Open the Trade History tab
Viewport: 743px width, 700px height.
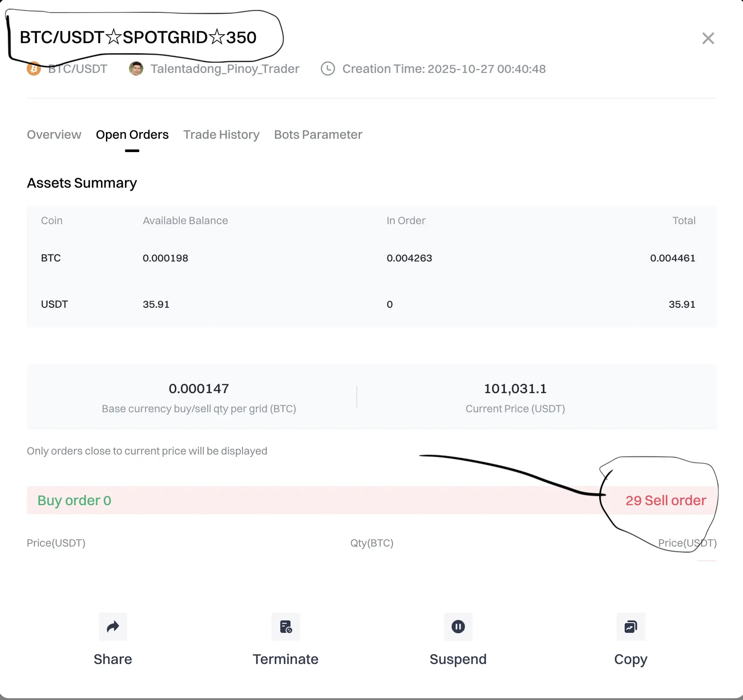pos(221,134)
